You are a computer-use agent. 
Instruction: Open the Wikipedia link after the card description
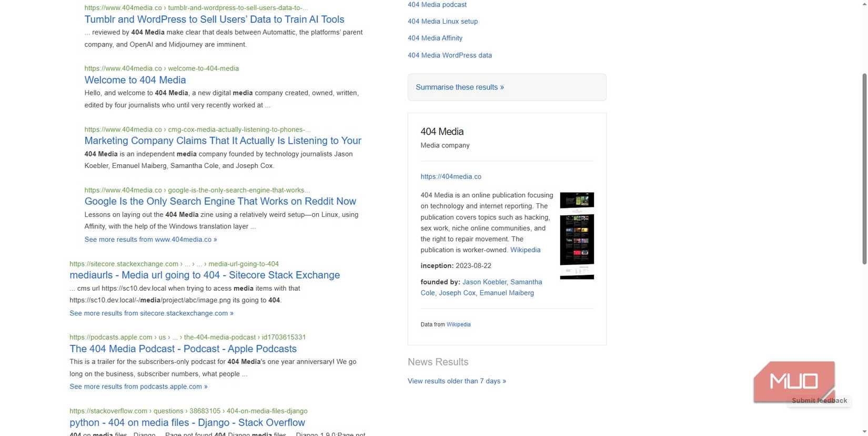pyautogui.click(x=525, y=250)
